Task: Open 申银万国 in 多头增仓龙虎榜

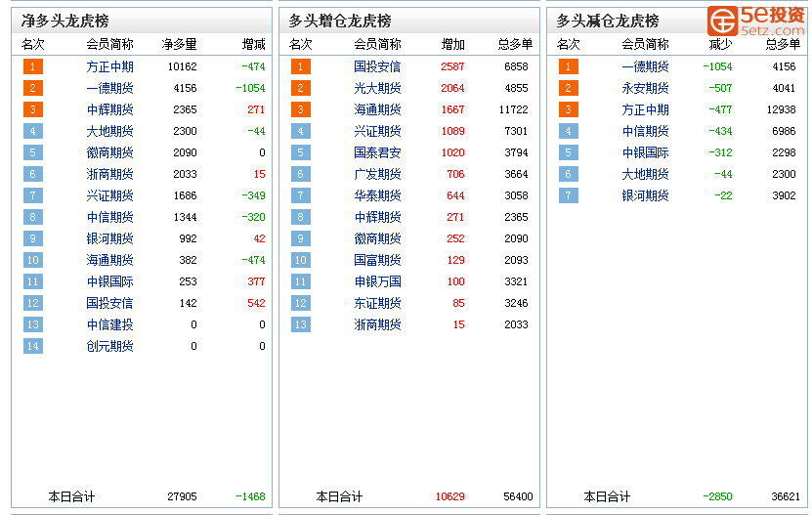Action: (377, 281)
